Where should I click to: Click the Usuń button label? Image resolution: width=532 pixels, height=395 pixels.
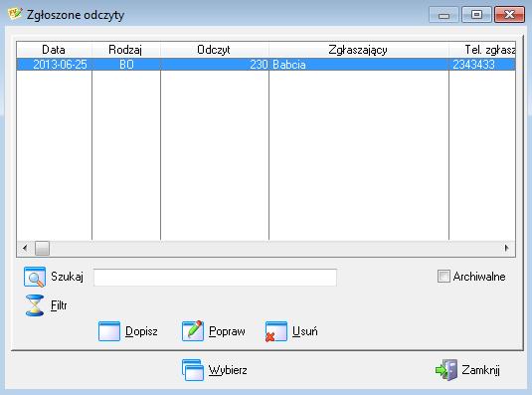305,331
